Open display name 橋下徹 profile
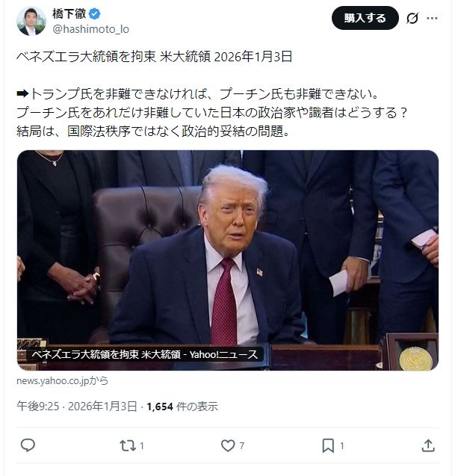This screenshot has width=458, height=476. point(69,13)
